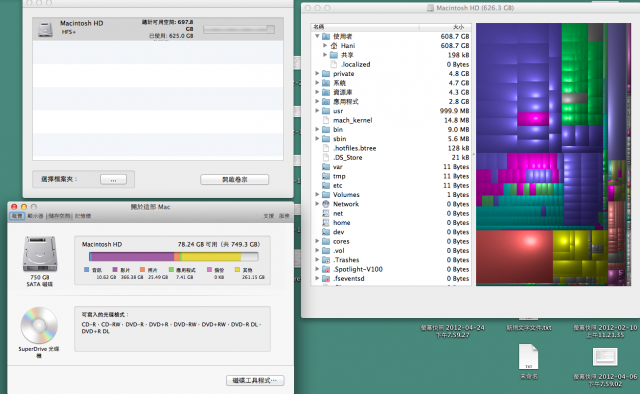Click the dev folder icon
640x394 pixels.
326,232
